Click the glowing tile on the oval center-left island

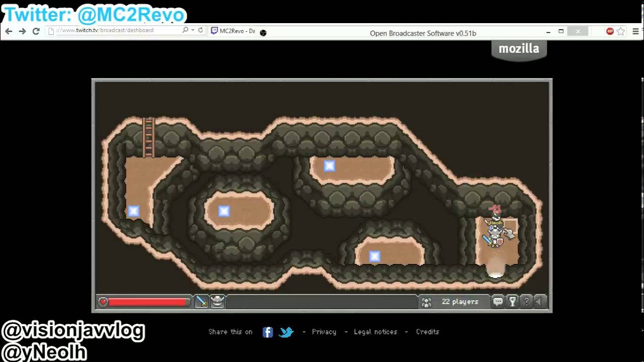(224, 211)
